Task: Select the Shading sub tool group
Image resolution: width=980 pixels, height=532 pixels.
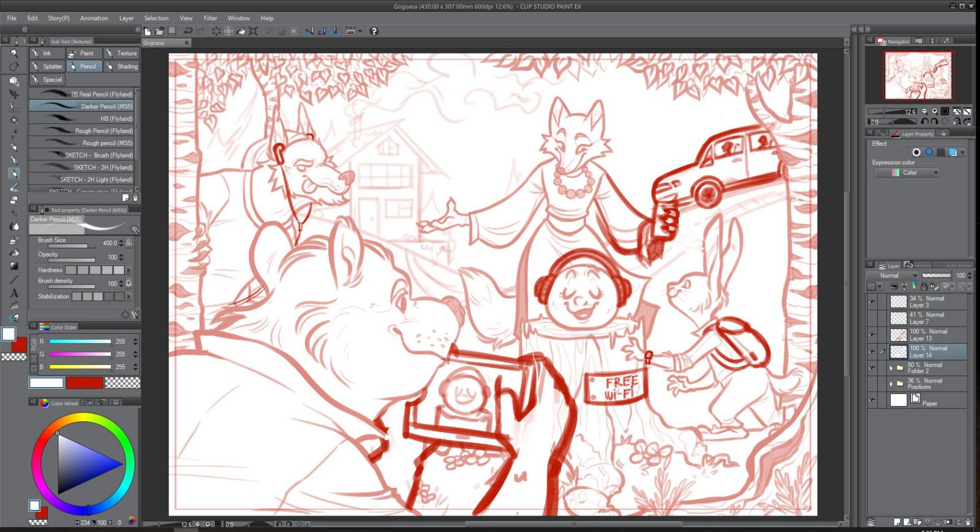Action: (121, 67)
